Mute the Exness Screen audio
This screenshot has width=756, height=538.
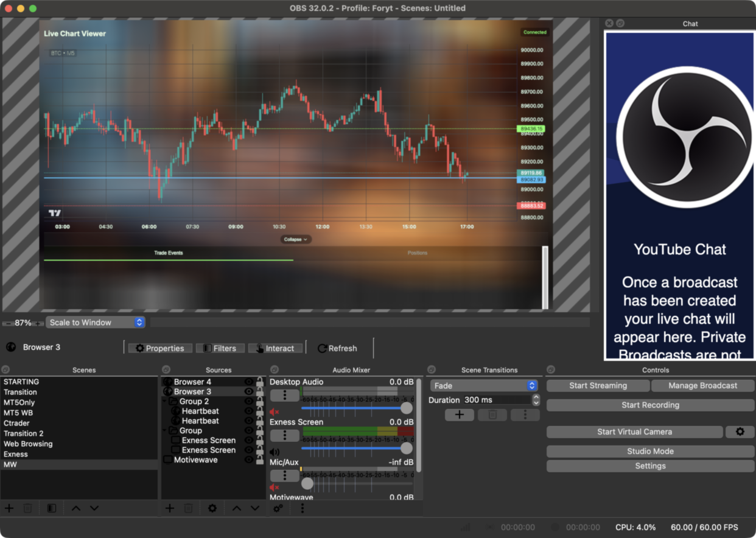point(275,452)
